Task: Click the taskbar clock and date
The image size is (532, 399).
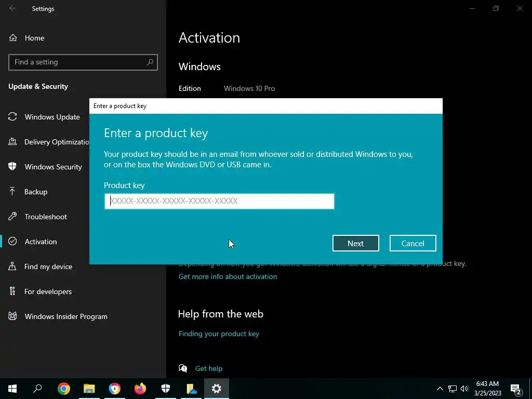Action: point(487,389)
